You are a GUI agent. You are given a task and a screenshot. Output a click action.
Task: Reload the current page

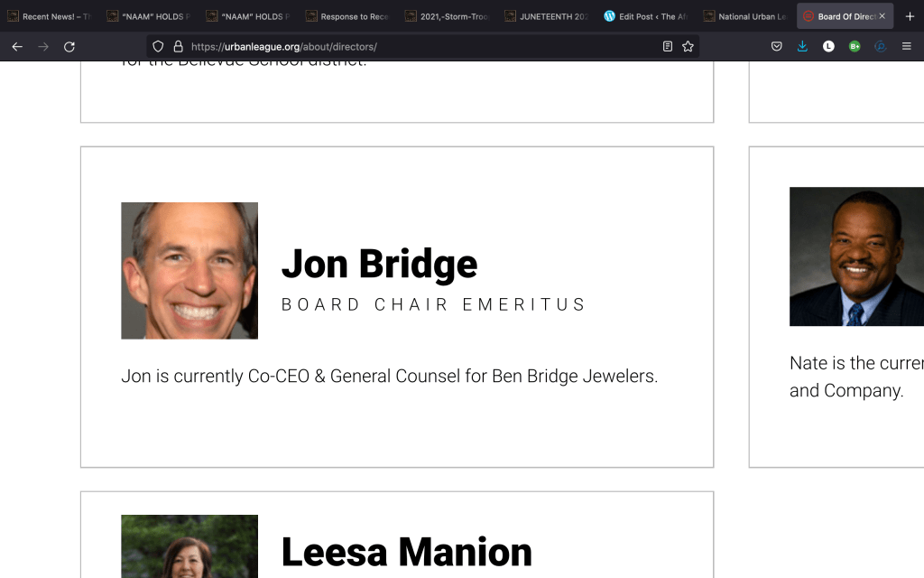(x=69, y=47)
